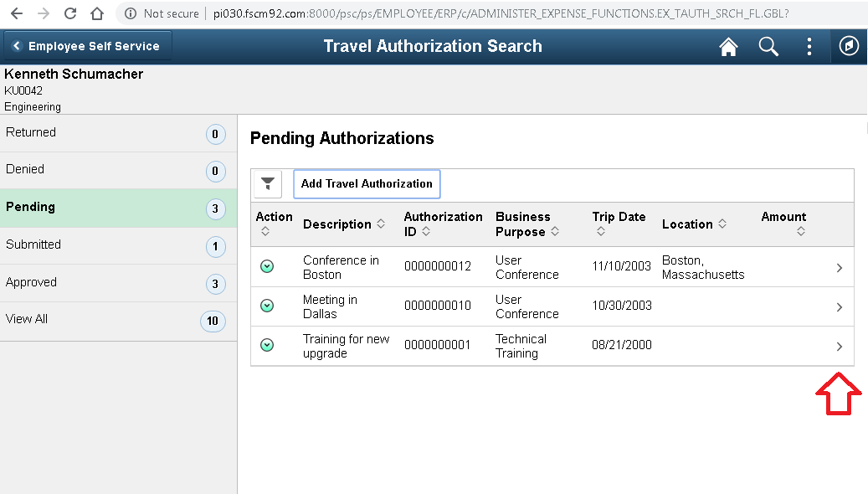Go back to Employee Self Service
This screenshot has width=868, height=494.
(86, 46)
